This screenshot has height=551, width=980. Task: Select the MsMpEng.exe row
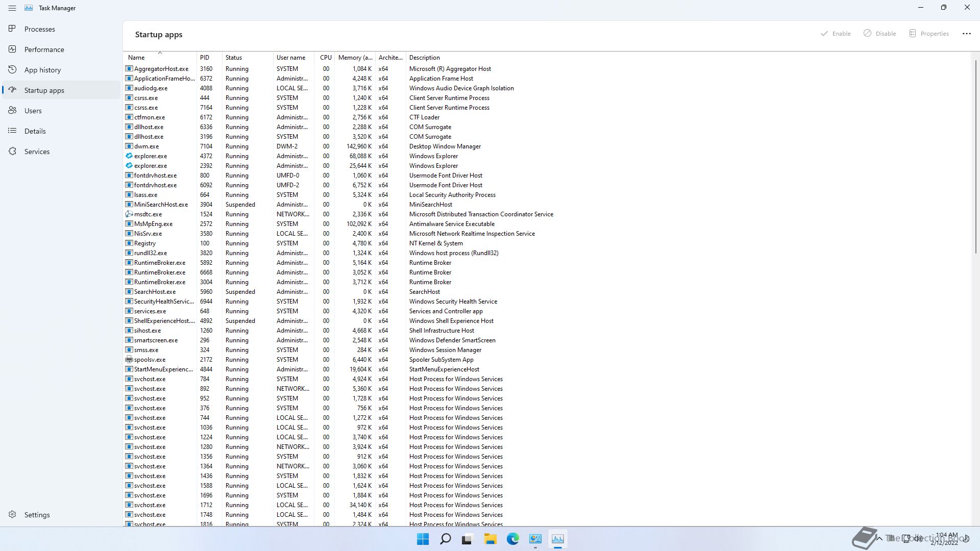547,224
